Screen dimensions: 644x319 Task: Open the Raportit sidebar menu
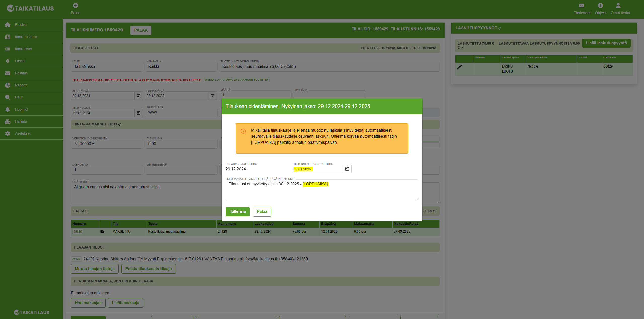21,85
